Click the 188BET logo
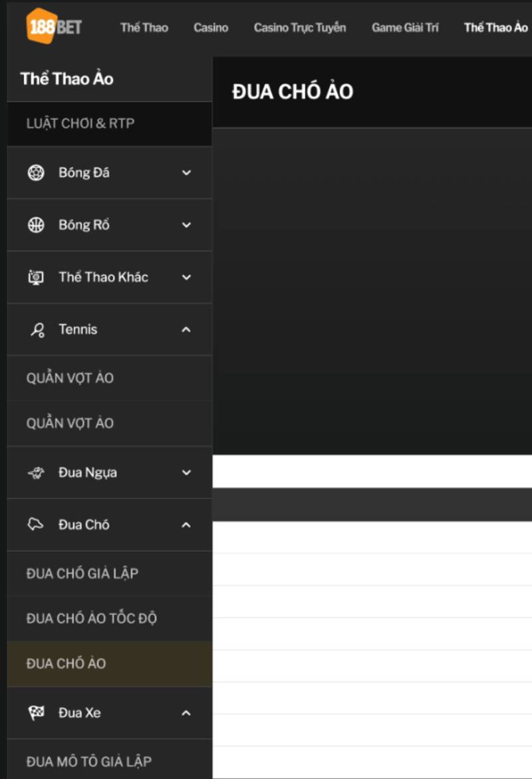532x779 pixels. click(x=54, y=26)
